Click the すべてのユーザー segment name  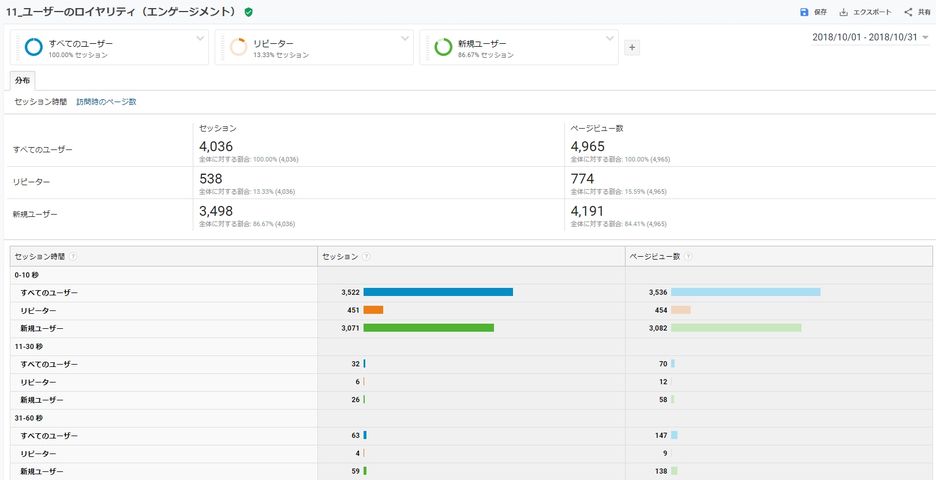[81, 44]
